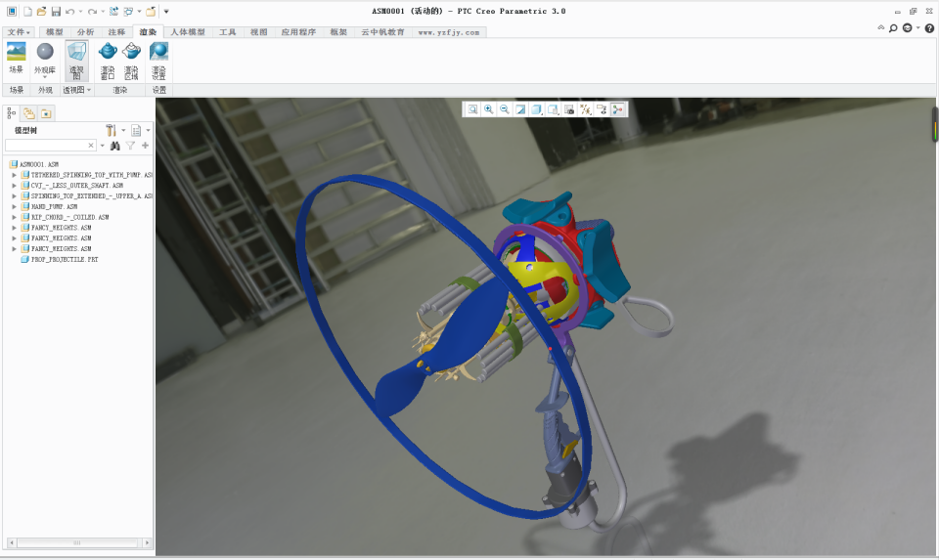939x560 pixels.
Task: Toggle Datum Display Filters icon
Action: pos(586,109)
